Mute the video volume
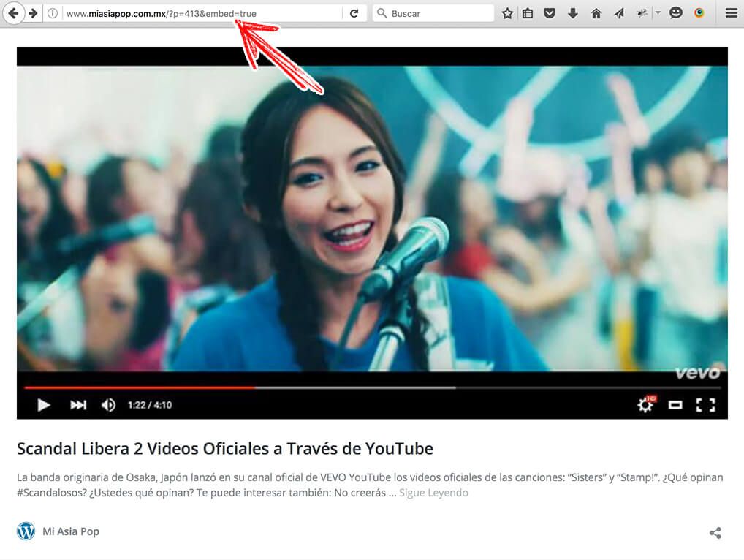The image size is (744, 560). coord(108,405)
